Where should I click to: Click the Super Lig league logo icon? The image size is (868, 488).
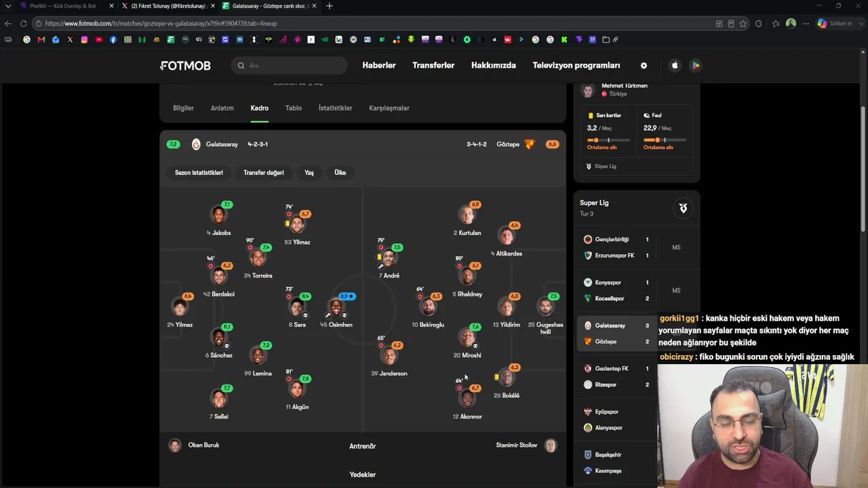[x=683, y=208]
